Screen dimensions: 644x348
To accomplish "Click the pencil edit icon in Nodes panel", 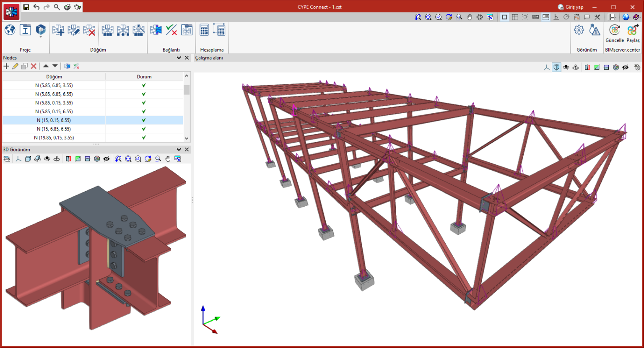I will click(x=16, y=66).
